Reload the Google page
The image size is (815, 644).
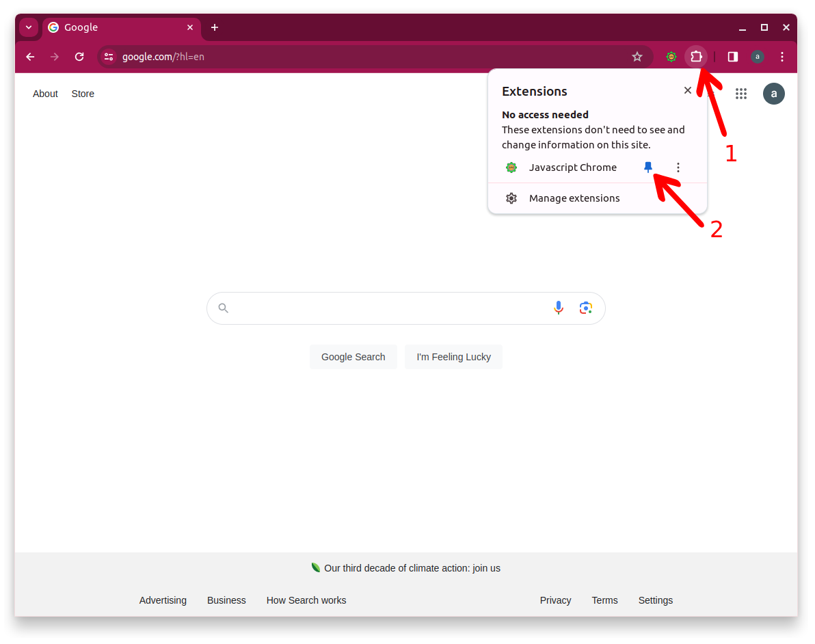coord(79,57)
